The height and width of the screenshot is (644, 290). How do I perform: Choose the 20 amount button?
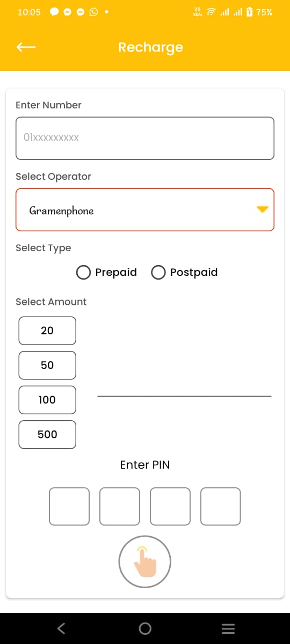(x=47, y=331)
